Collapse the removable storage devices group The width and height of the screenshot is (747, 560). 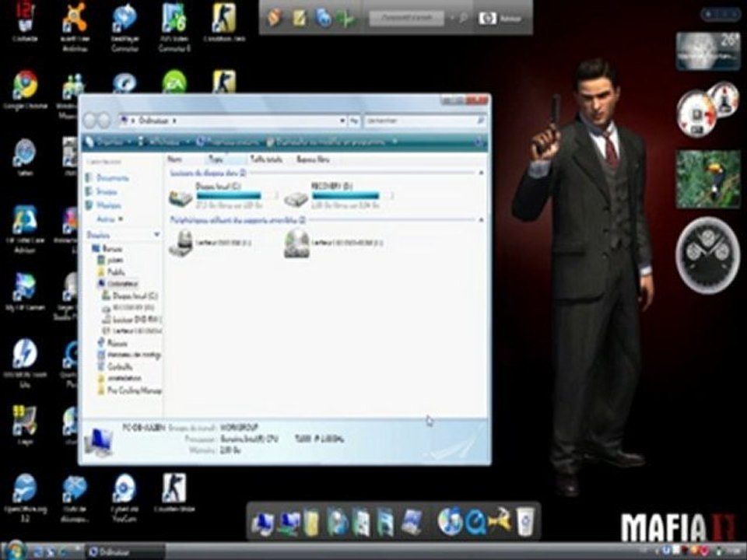(481, 220)
